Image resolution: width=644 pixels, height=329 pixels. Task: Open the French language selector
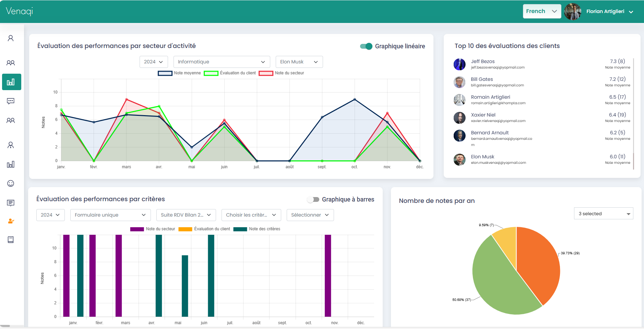tap(542, 11)
